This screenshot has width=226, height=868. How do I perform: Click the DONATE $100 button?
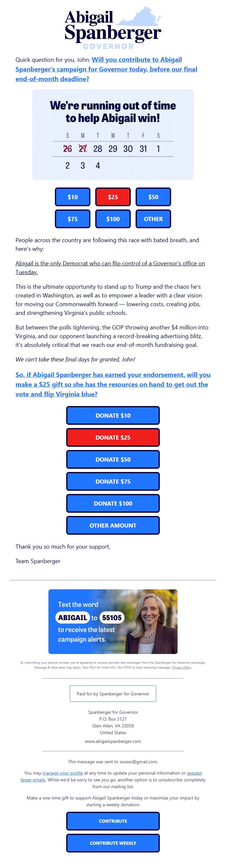tap(113, 503)
